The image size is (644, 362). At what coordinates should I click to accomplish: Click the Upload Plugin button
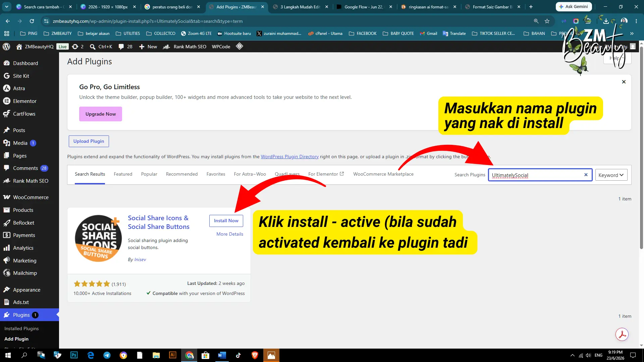click(89, 141)
